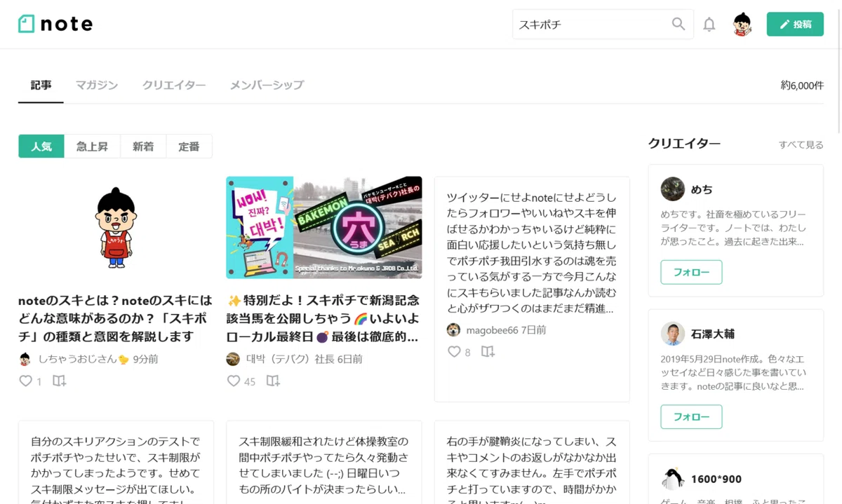Open the profile avatar menu
This screenshot has width=842, height=504.
click(742, 24)
